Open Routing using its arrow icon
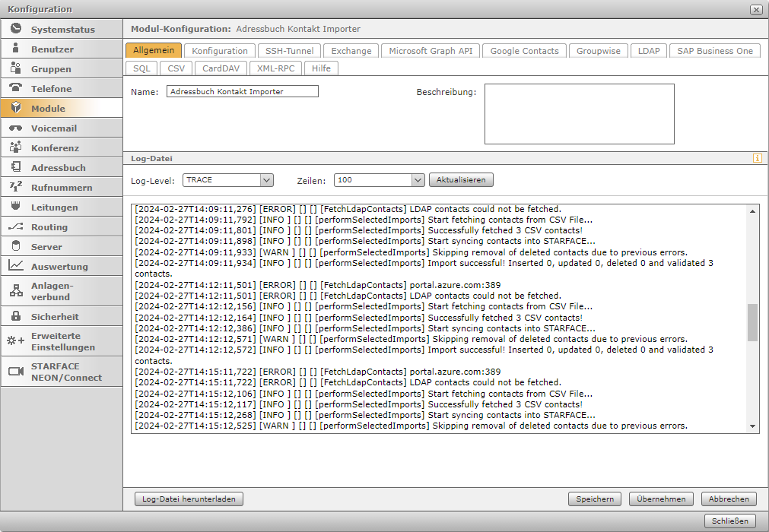The height and width of the screenshot is (532, 769). tap(16, 226)
